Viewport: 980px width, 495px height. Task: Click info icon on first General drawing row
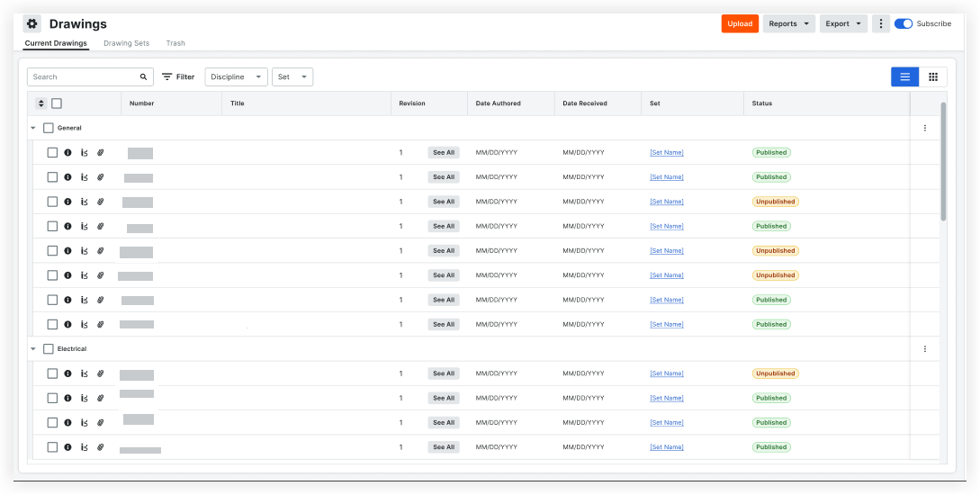point(67,152)
